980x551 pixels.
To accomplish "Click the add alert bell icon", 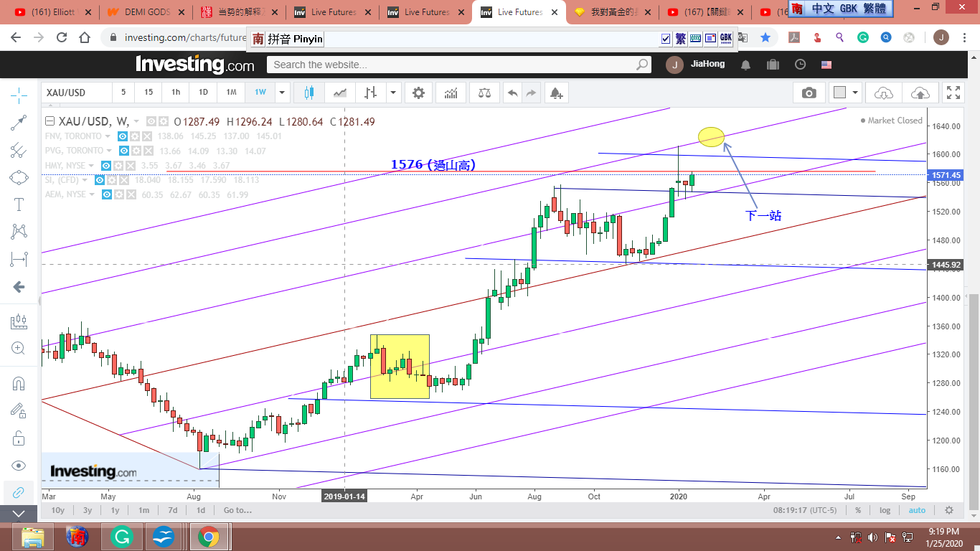I will tap(556, 93).
